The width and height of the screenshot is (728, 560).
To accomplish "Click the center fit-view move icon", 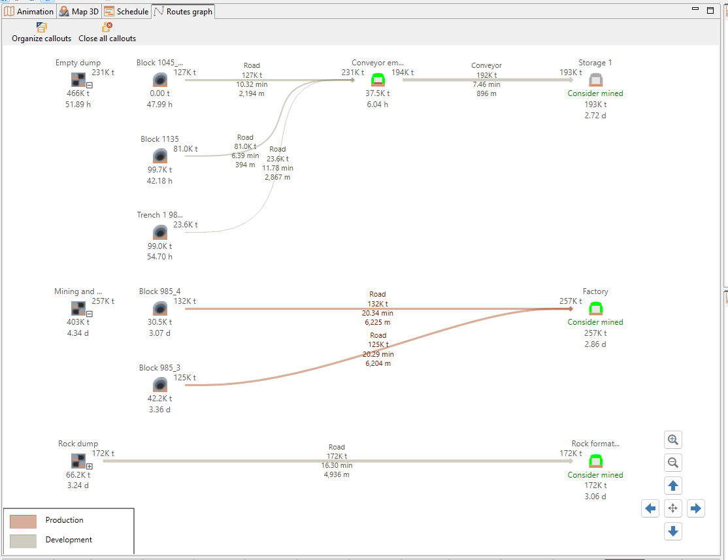I will pos(672,508).
